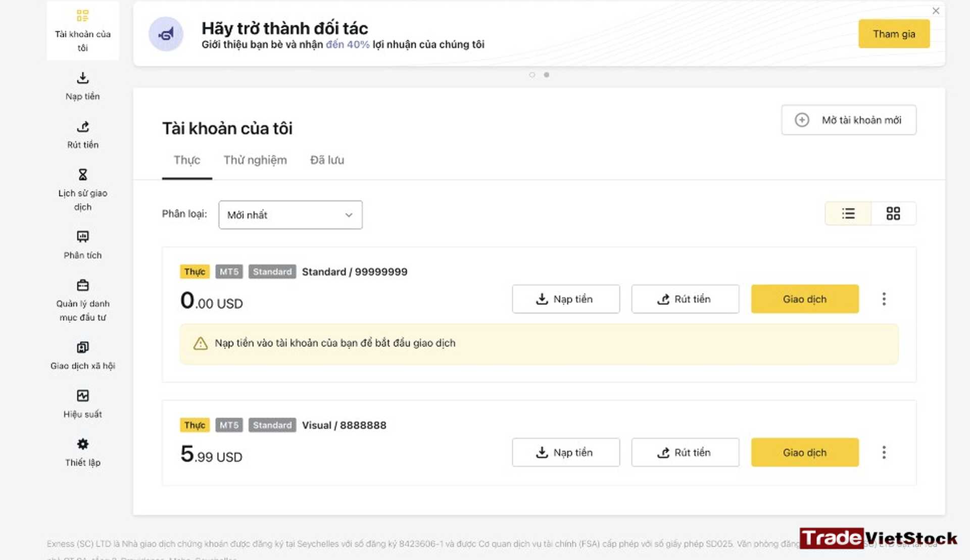Click 0.00 USD balance

(212, 301)
